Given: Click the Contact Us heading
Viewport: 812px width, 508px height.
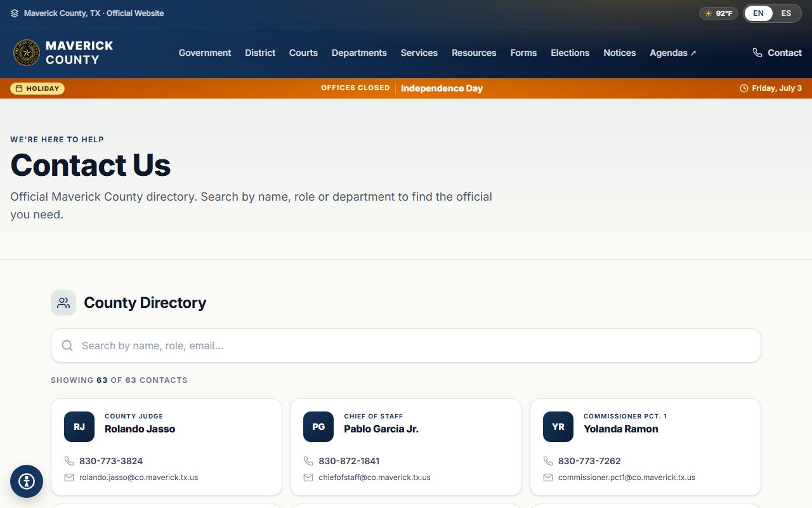Looking at the screenshot, I should tap(91, 165).
